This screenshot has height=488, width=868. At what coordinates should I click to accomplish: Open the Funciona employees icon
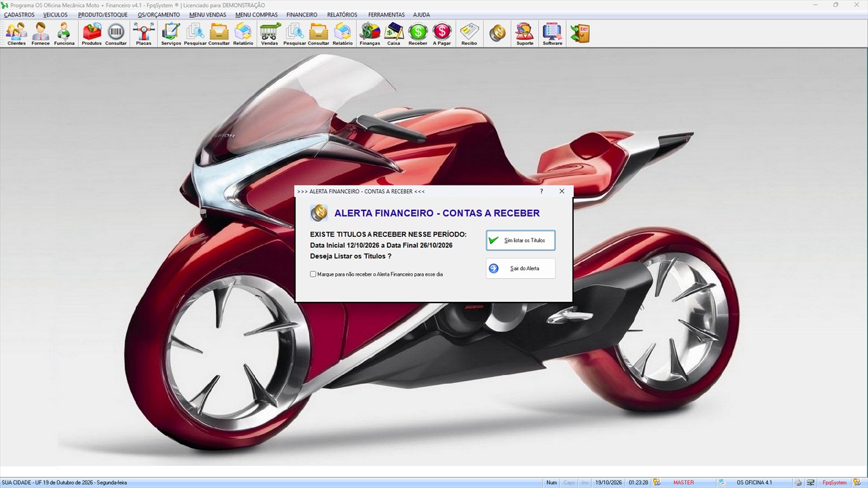(x=64, y=34)
